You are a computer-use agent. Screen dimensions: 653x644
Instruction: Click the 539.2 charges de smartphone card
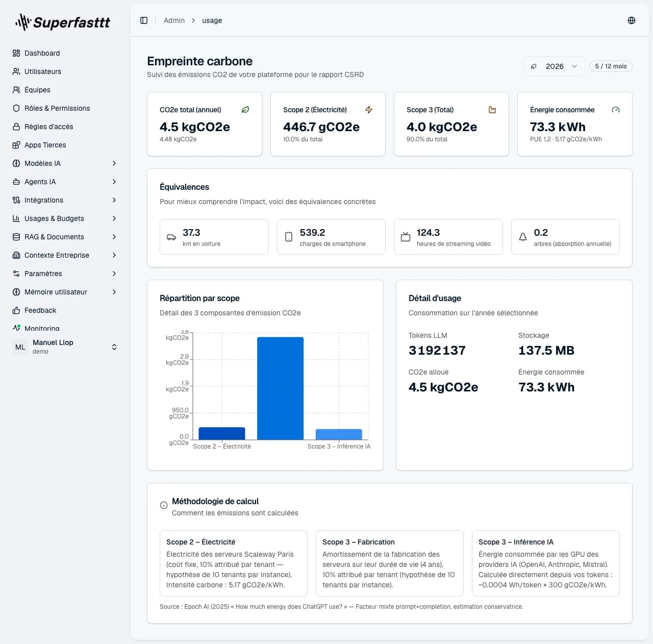coord(331,237)
